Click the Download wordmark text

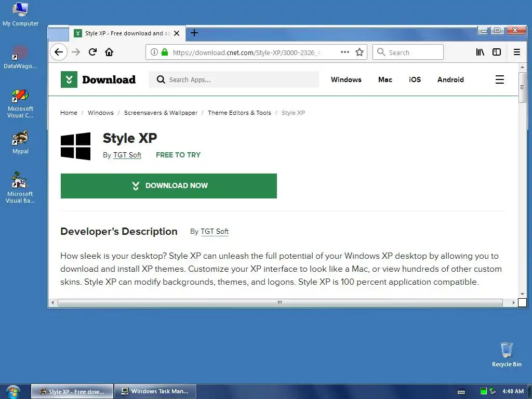coord(109,79)
